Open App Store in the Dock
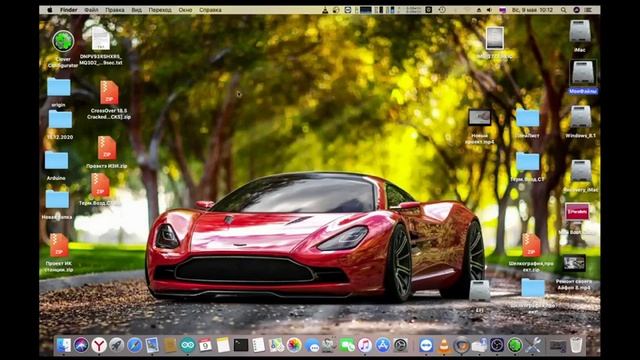 [x=383, y=346]
